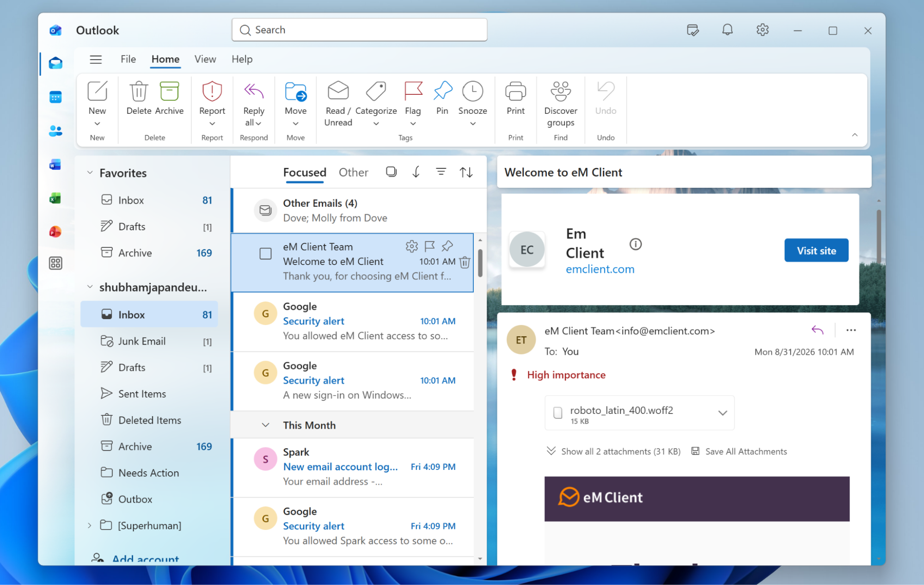Collapse the Favorites folder group
This screenshot has width=924, height=585.
point(90,172)
